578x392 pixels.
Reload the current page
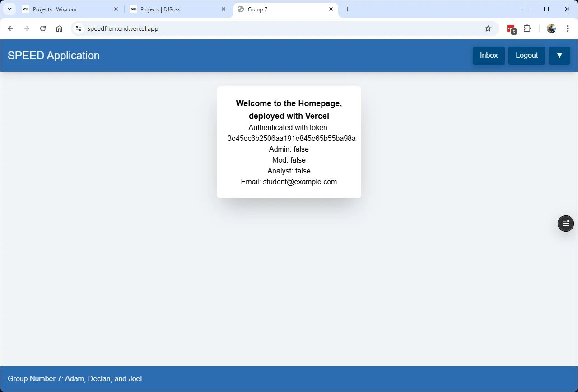coord(43,28)
